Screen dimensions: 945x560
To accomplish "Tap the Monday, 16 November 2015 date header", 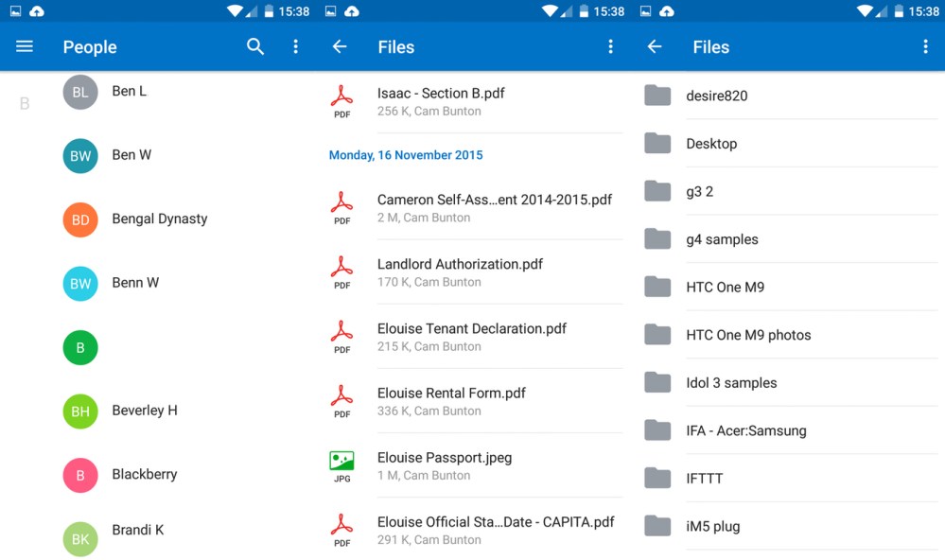I will click(x=406, y=155).
